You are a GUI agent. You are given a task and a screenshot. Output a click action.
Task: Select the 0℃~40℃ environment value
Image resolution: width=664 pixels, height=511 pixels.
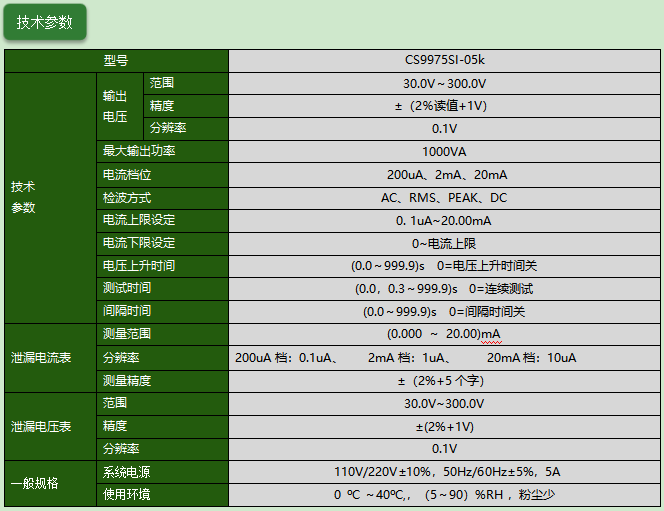444,495
